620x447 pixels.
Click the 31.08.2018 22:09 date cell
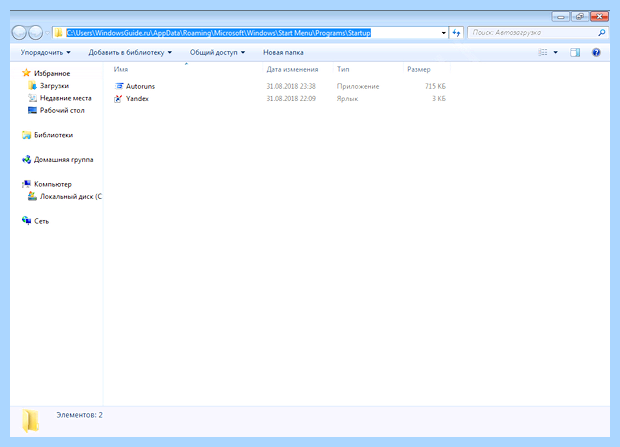tap(291, 98)
